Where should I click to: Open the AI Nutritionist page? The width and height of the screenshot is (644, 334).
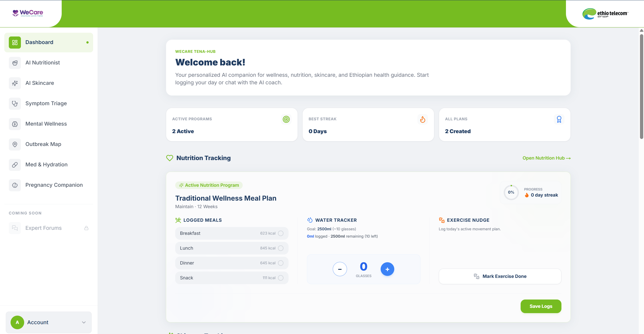pyautogui.click(x=49, y=63)
